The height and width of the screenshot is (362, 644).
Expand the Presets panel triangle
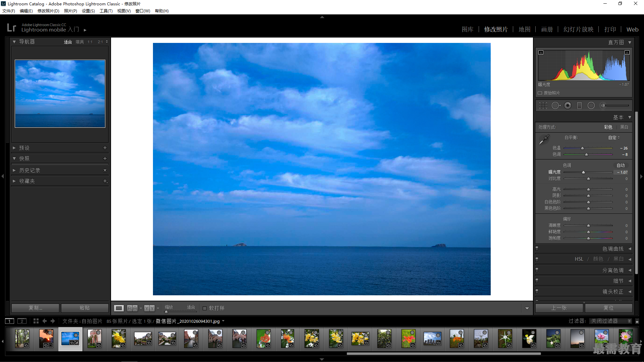[14, 148]
